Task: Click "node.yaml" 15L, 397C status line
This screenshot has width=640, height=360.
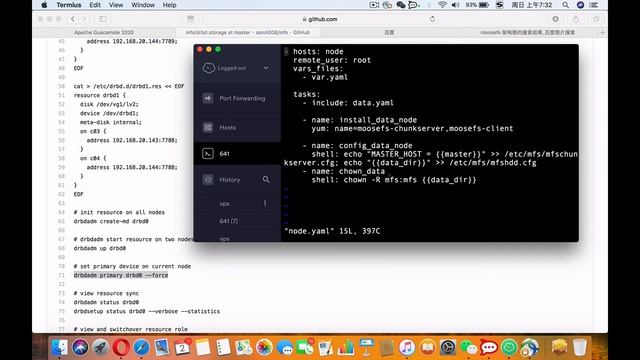Action: tap(332, 231)
